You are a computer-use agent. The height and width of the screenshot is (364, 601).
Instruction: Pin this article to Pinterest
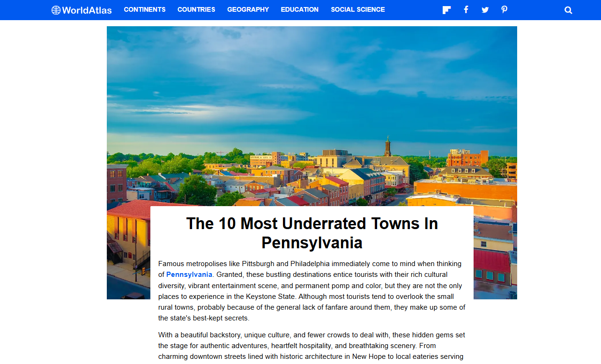(504, 9)
